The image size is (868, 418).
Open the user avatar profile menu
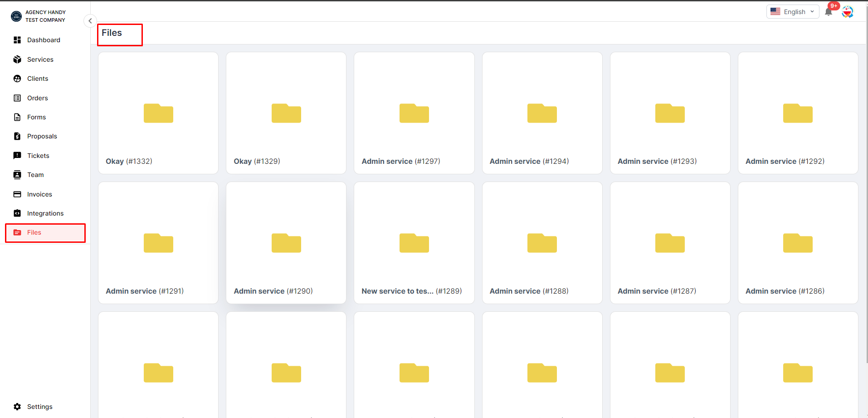tap(847, 12)
